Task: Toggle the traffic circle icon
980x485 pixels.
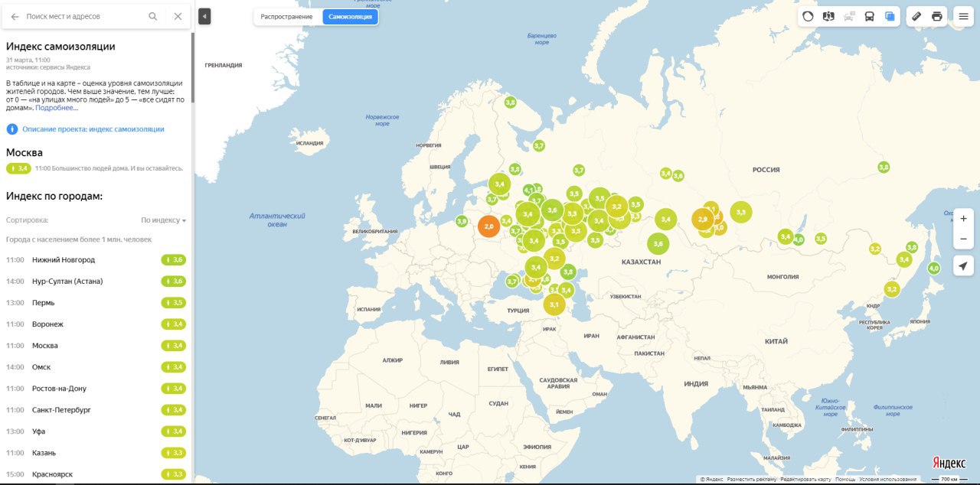Action: [808, 16]
